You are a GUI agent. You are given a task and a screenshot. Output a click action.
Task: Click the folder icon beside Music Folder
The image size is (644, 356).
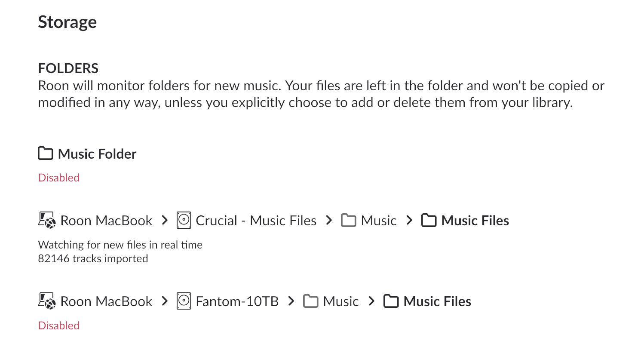46,153
